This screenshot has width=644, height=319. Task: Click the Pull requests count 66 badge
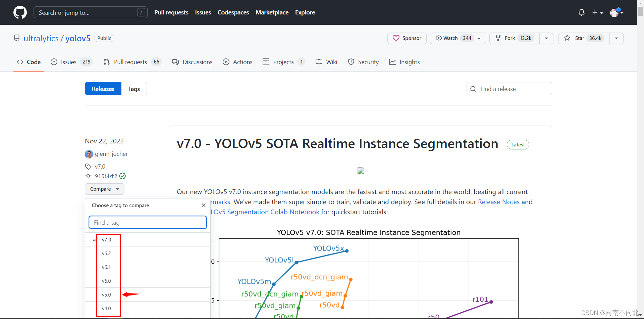156,62
